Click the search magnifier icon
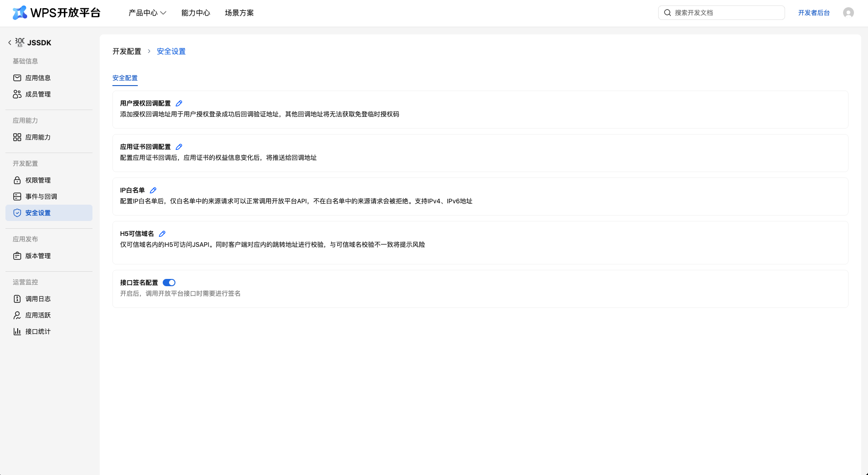The width and height of the screenshot is (868, 475). click(x=667, y=13)
